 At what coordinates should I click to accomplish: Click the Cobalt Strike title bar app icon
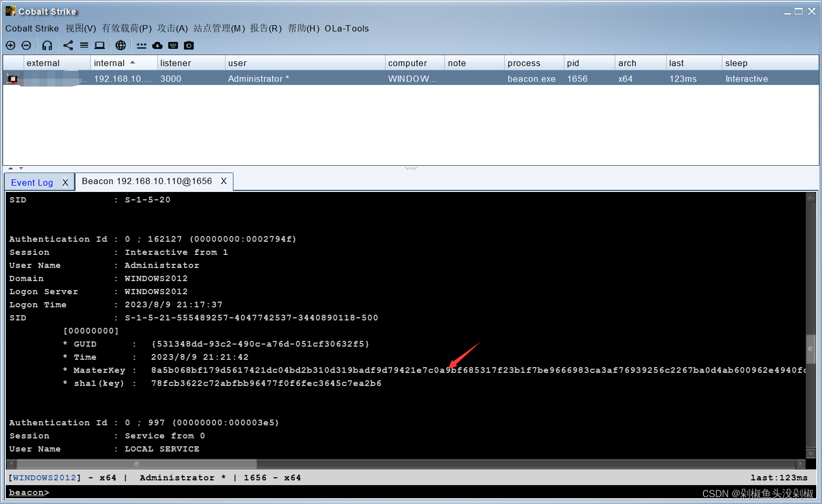10,11
